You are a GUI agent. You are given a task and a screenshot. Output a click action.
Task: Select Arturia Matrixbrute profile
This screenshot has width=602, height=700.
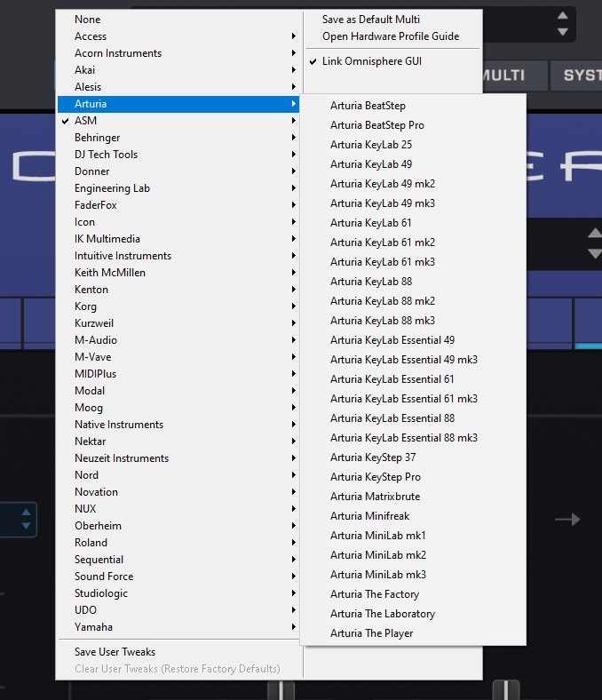click(x=413, y=497)
